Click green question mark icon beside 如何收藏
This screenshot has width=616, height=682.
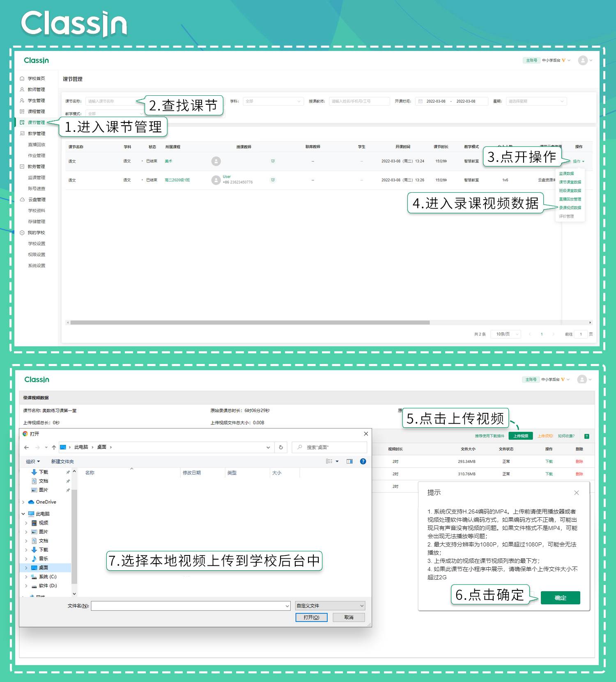tap(587, 436)
